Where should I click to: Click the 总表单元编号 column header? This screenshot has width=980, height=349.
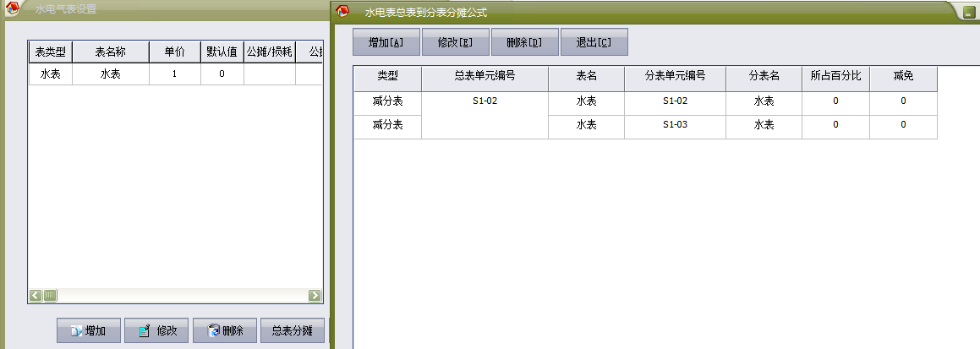(485, 79)
